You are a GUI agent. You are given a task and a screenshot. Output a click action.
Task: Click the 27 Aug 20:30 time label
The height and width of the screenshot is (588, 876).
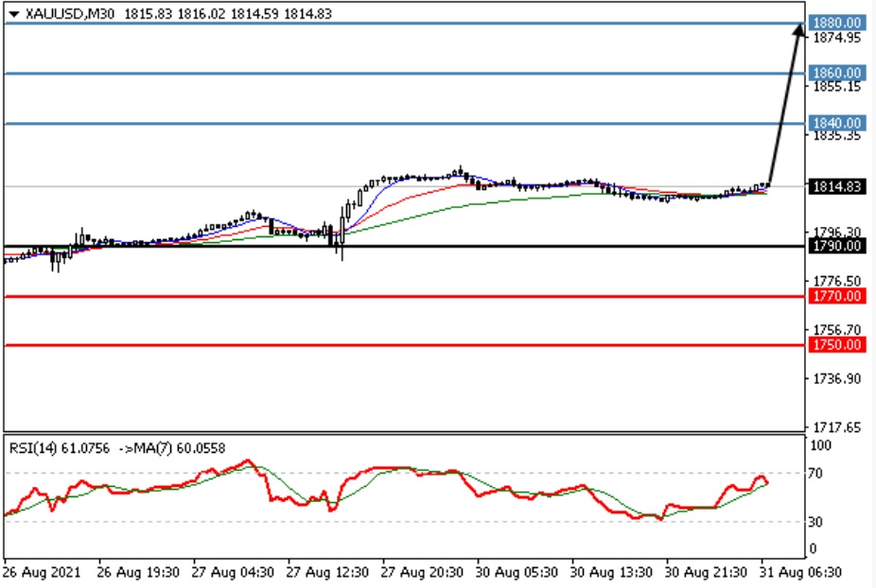click(422, 573)
